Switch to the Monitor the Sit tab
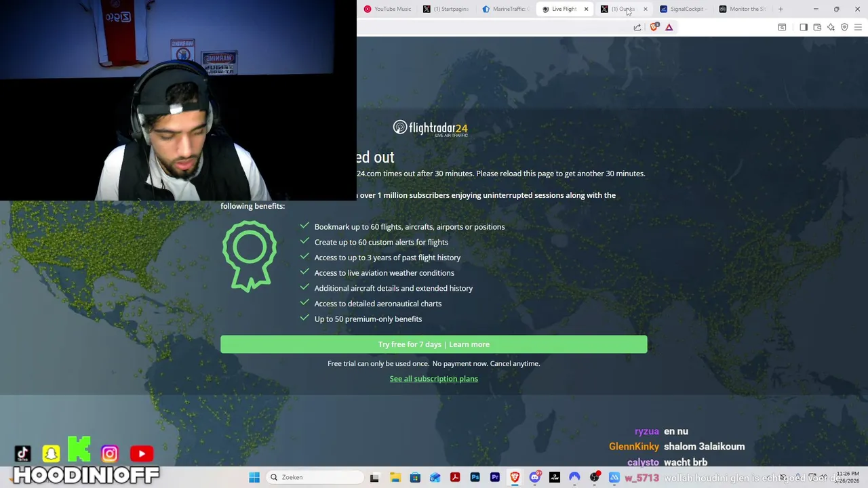Viewport: 868px width, 488px height. pos(742,9)
